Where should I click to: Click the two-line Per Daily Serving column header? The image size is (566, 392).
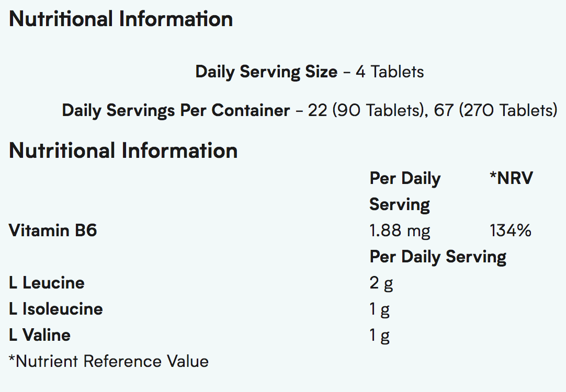(405, 191)
